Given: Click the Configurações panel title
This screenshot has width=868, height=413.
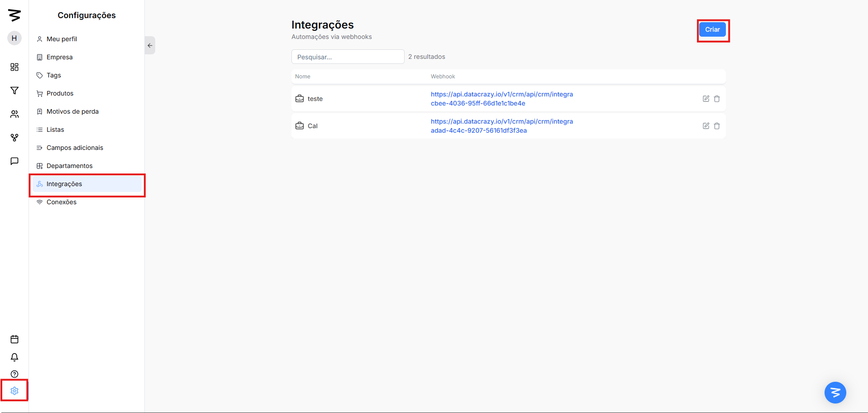Looking at the screenshot, I should [86, 15].
